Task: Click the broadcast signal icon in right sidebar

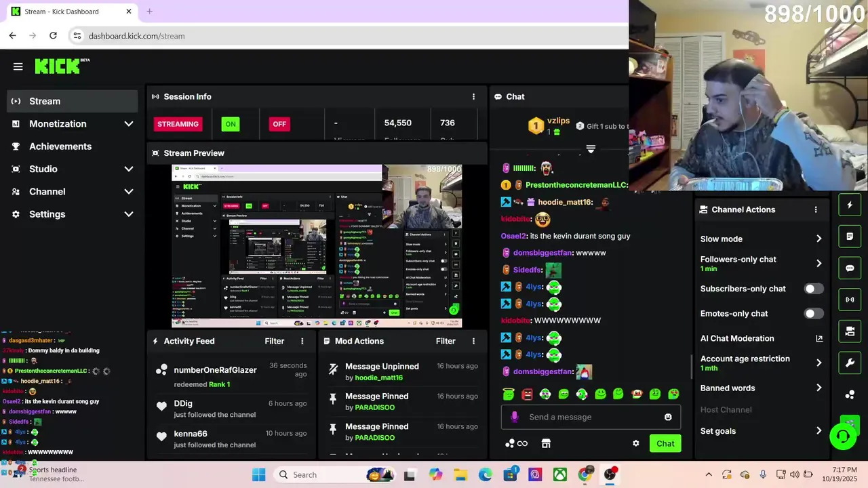Action: click(x=850, y=300)
